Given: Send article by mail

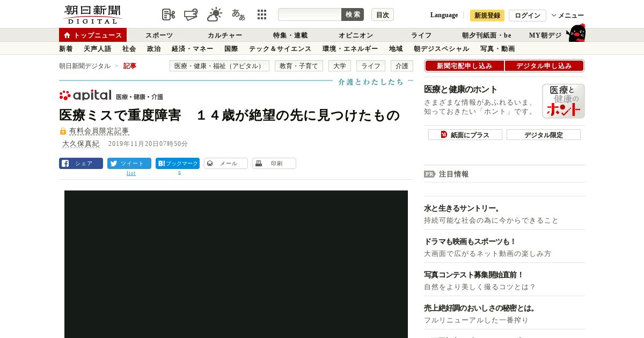Looking at the screenshot, I should 226,164.
